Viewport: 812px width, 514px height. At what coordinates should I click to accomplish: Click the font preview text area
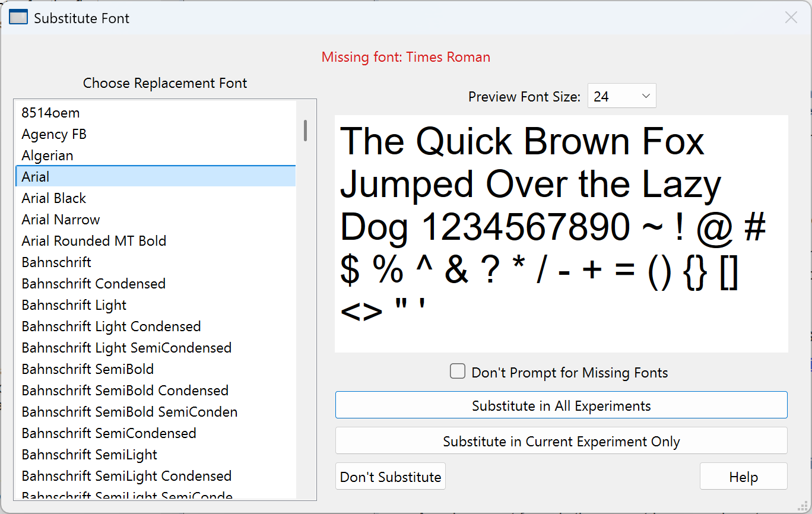tap(561, 234)
